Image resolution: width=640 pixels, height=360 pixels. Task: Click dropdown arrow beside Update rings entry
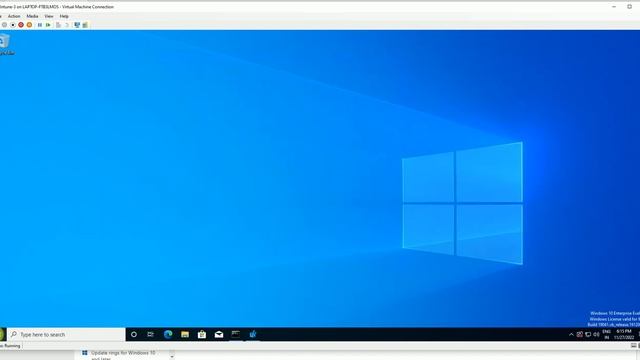[172, 356]
